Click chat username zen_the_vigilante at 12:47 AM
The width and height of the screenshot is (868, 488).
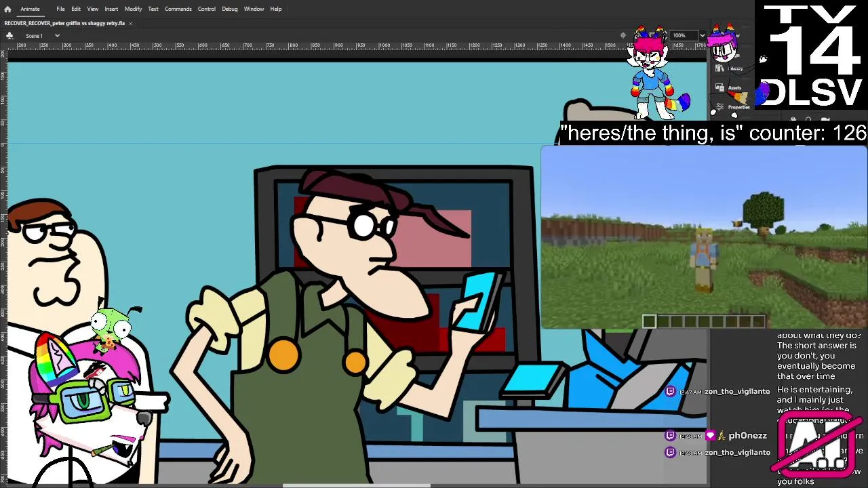pyautogui.click(x=737, y=391)
